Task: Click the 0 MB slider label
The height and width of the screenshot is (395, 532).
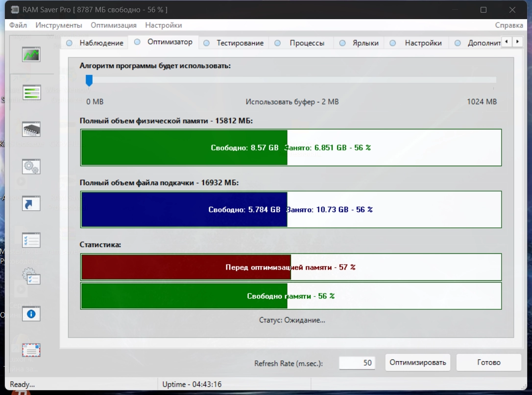Action: click(95, 102)
